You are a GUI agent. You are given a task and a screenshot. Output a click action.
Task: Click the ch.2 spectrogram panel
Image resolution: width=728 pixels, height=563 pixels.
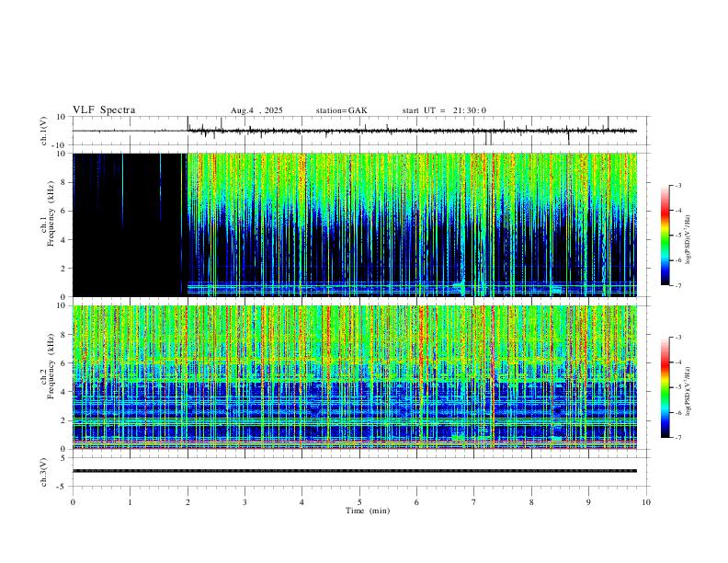355,377
